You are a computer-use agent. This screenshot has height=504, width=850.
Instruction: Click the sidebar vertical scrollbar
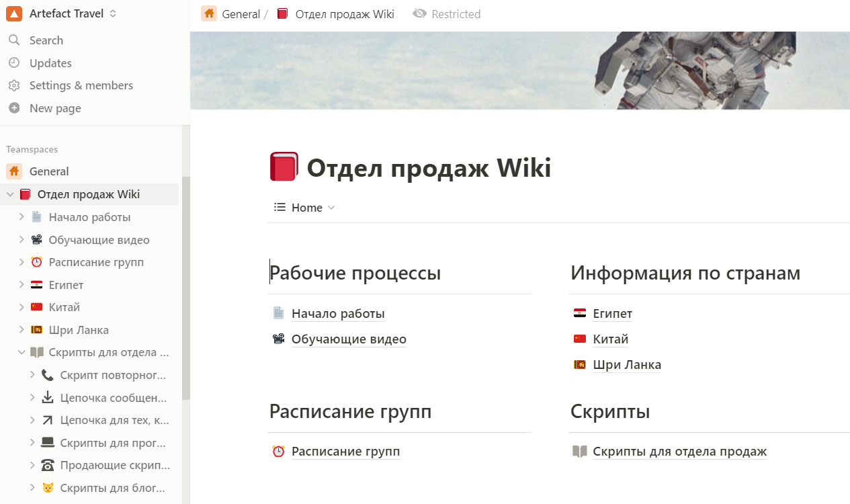(186, 289)
